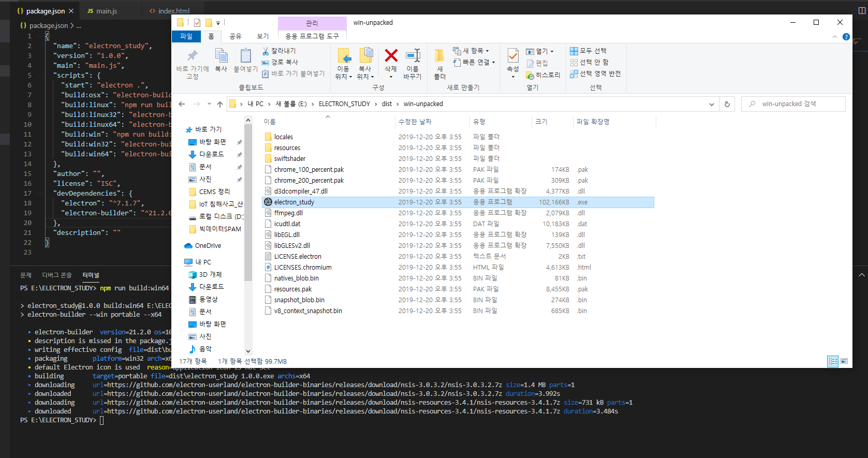The height and width of the screenshot is (458, 868).
Task: Click Select none (선택 안 함)
Action: point(589,62)
